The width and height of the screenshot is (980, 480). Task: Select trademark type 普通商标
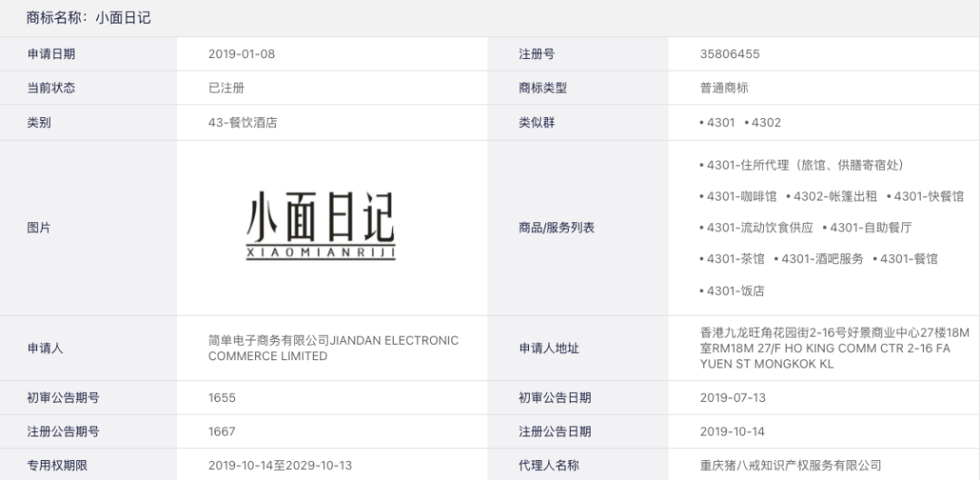click(724, 87)
